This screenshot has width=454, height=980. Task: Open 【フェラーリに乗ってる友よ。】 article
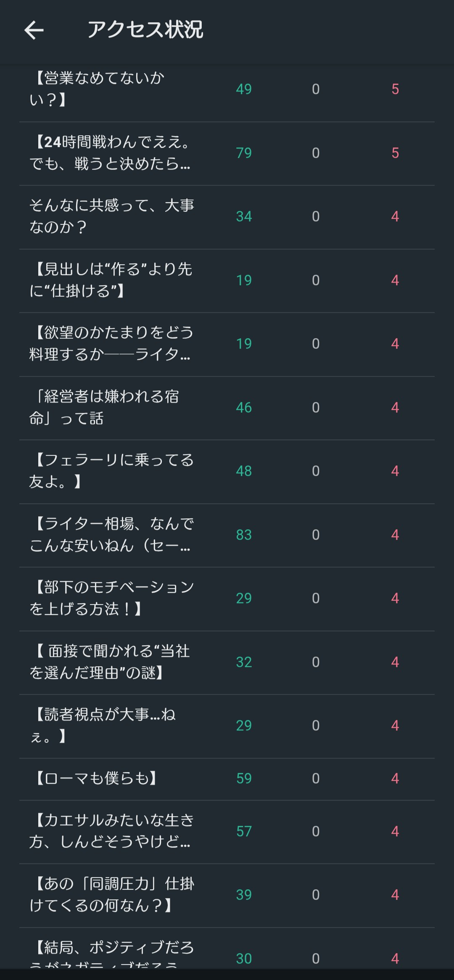112,471
